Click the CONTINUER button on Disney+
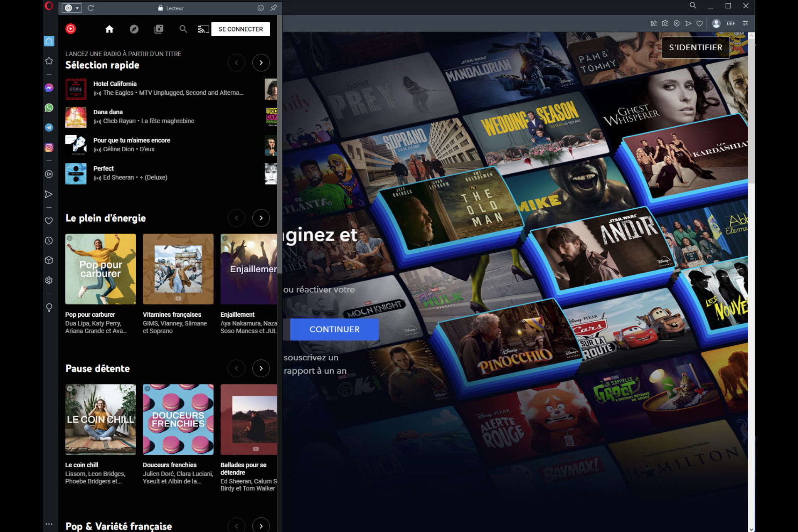 click(x=335, y=329)
